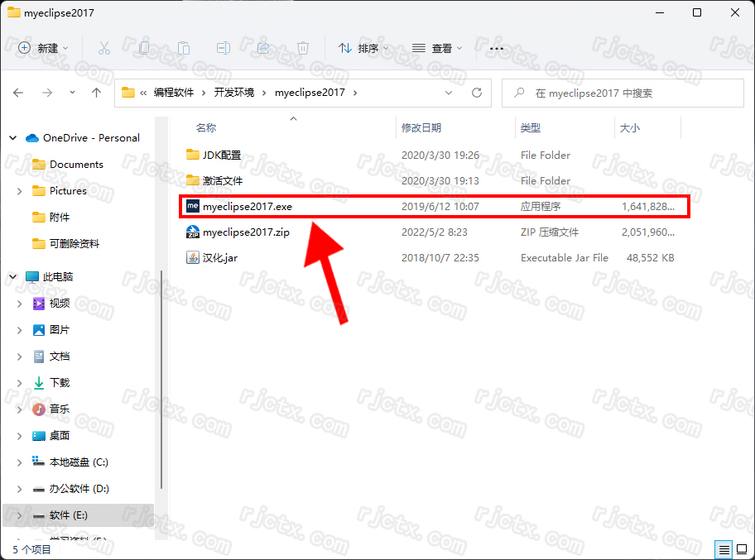The image size is (755, 560).
Task: Switch to details view layout icon
Action: tap(724, 549)
